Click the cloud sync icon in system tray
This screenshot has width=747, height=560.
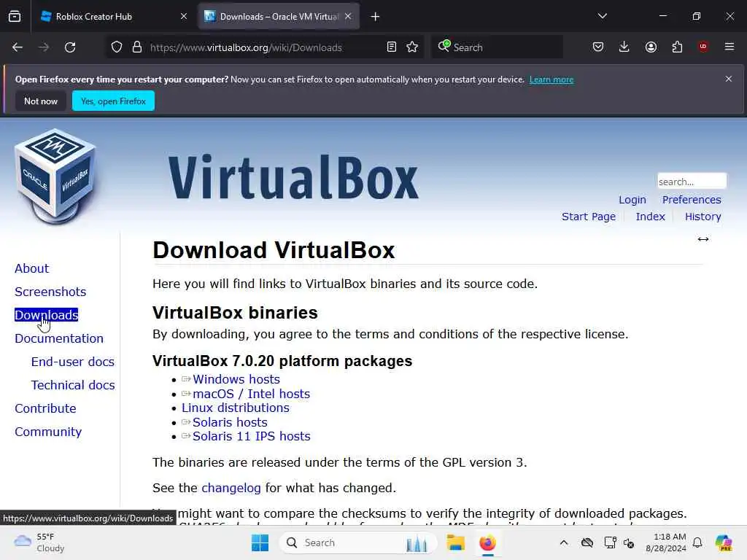coord(587,542)
